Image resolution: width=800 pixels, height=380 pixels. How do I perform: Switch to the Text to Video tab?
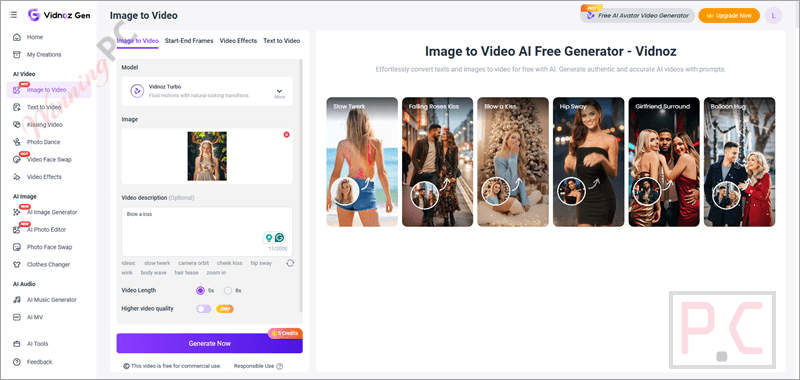tap(282, 41)
